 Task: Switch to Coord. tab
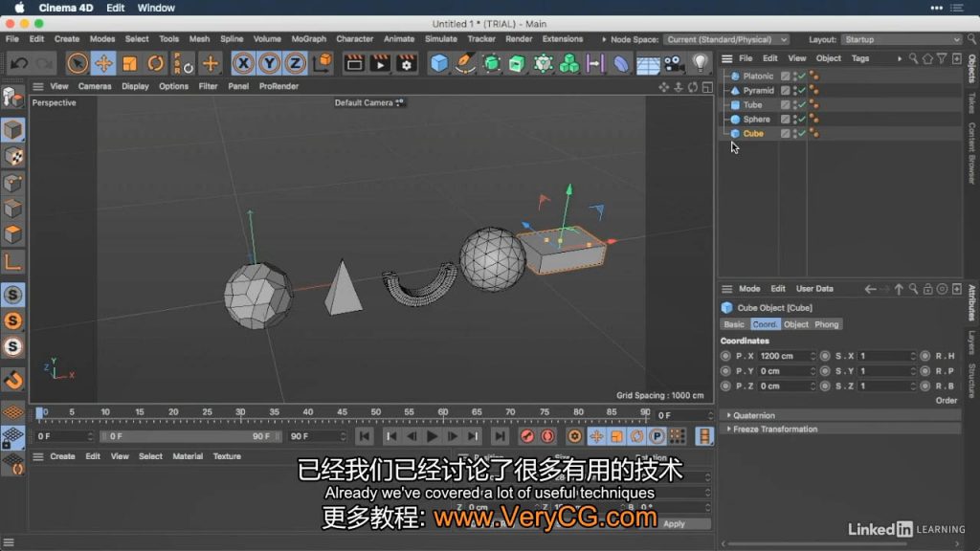coord(765,324)
